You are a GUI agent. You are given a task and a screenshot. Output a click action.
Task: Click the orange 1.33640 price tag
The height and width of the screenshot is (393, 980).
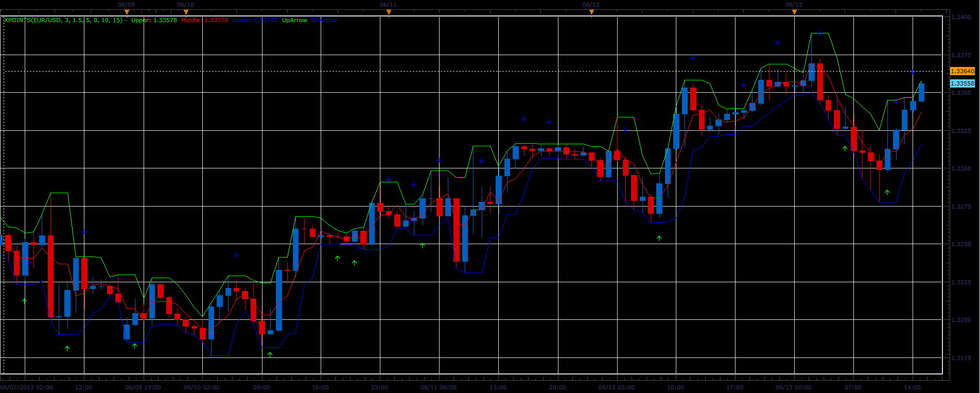(962, 71)
